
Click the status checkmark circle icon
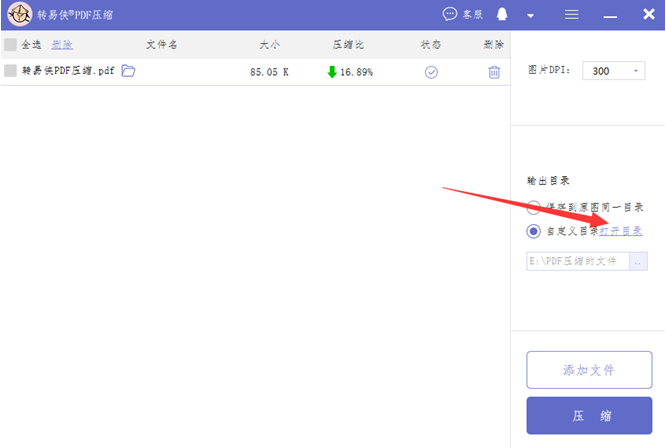(x=431, y=72)
